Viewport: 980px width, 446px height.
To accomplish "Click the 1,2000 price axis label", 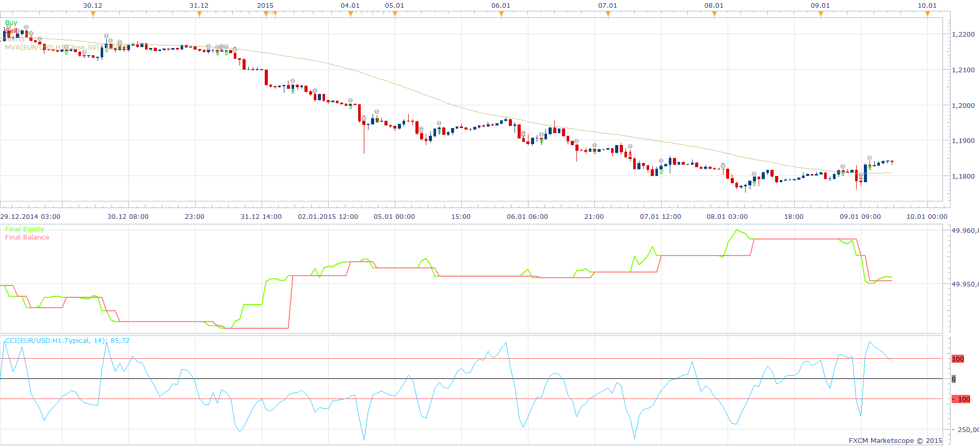I will [x=963, y=105].
